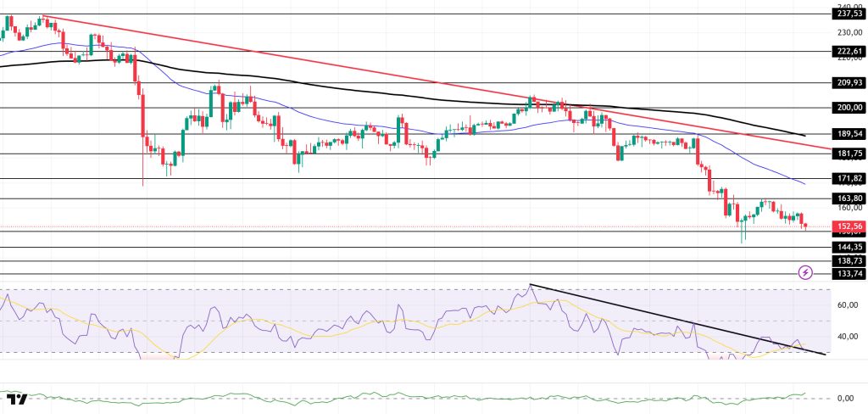The width and height of the screenshot is (868, 419).
Task: Click the TradingView logo icon
Action: 15,399
